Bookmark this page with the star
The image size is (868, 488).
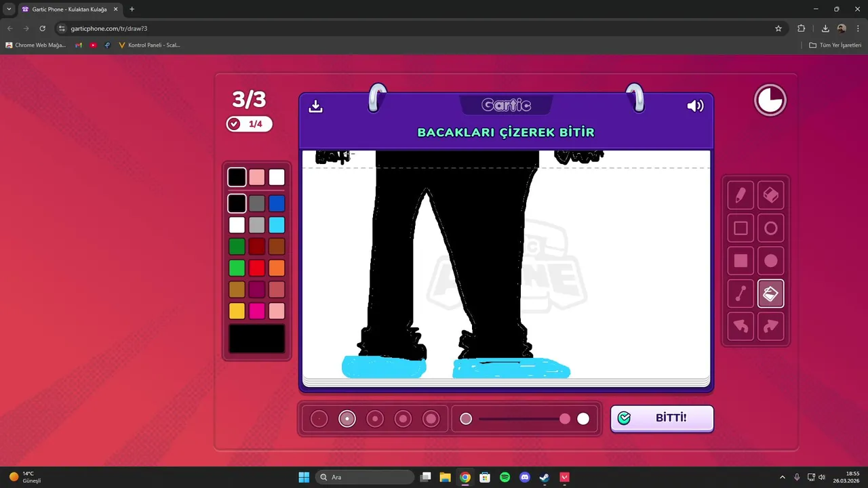pos(778,28)
